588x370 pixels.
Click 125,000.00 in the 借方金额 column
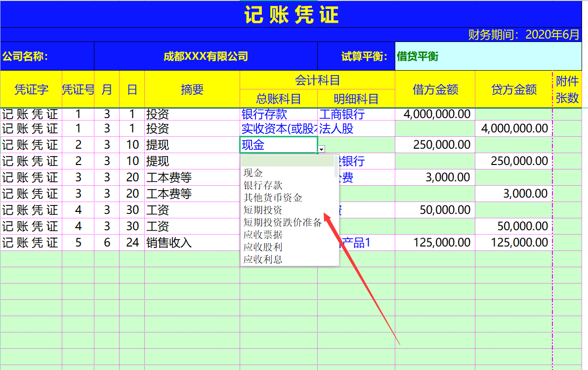pos(435,243)
